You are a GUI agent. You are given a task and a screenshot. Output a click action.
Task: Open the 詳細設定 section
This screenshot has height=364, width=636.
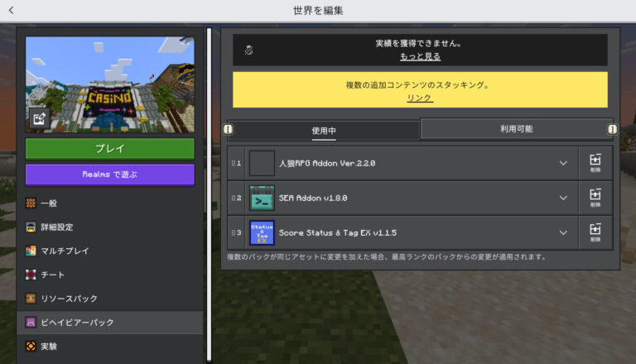pos(110,227)
